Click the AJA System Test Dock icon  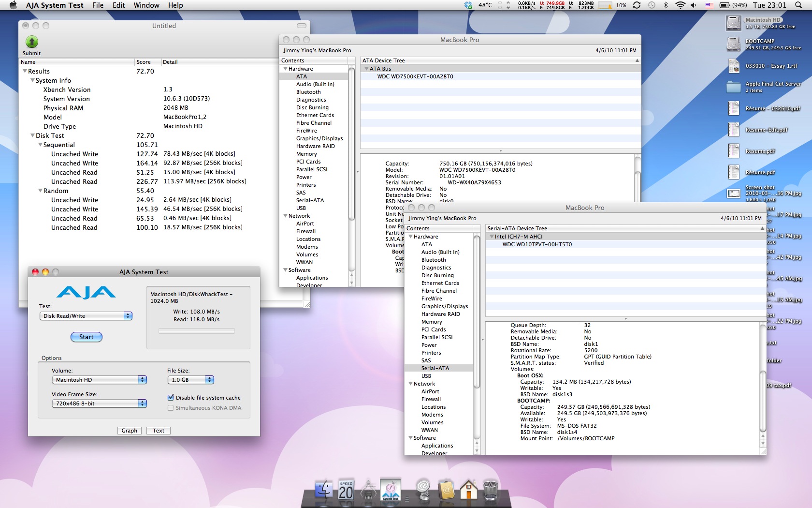pyautogui.click(x=391, y=490)
